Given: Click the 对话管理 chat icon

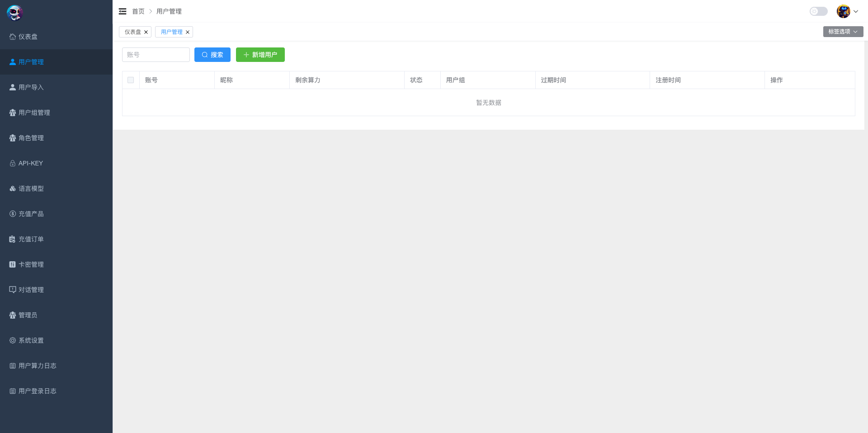Looking at the screenshot, I should (13, 290).
